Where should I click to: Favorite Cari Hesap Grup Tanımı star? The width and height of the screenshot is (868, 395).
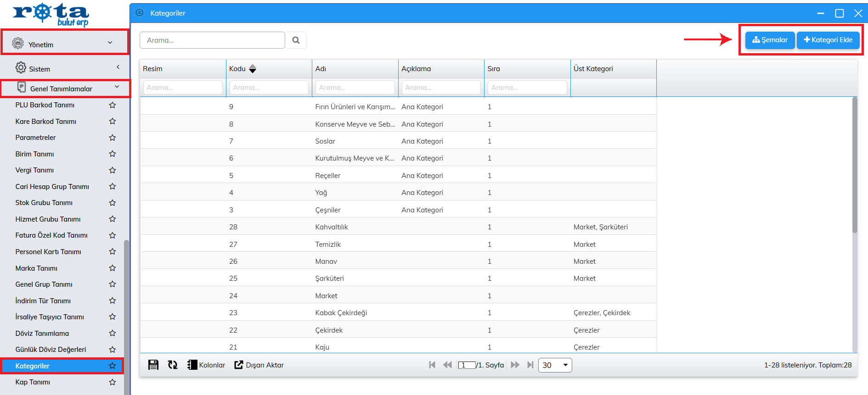pos(113,186)
